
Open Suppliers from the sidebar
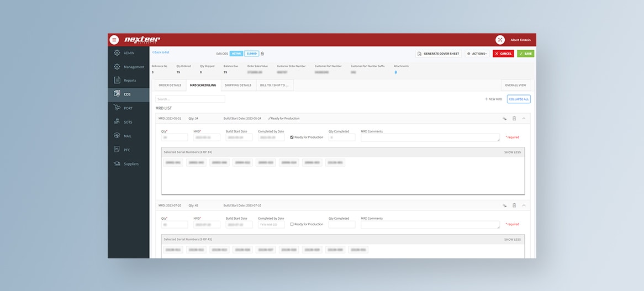pyautogui.click(x=131, y=164)
